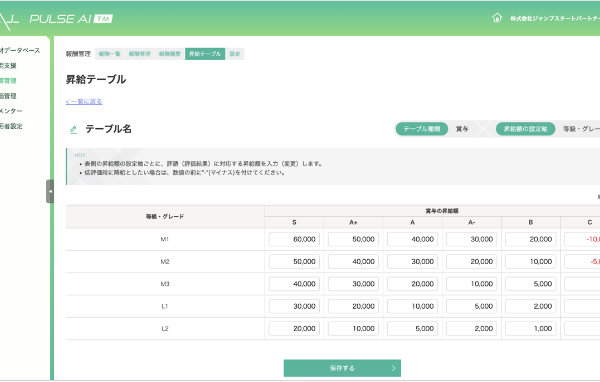Edit M1 row B value 20,000
Viewport: 600px width, 382px height.
click(x=530, y=239)
